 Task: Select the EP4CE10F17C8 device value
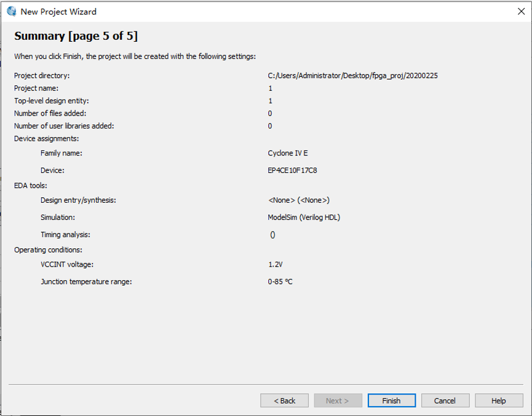tap(292, 170)
